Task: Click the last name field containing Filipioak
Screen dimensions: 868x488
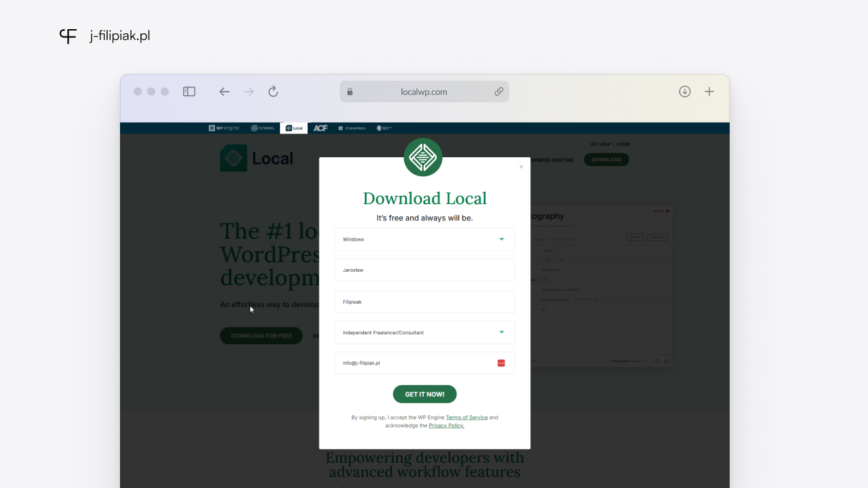Action: pos(425,302)
